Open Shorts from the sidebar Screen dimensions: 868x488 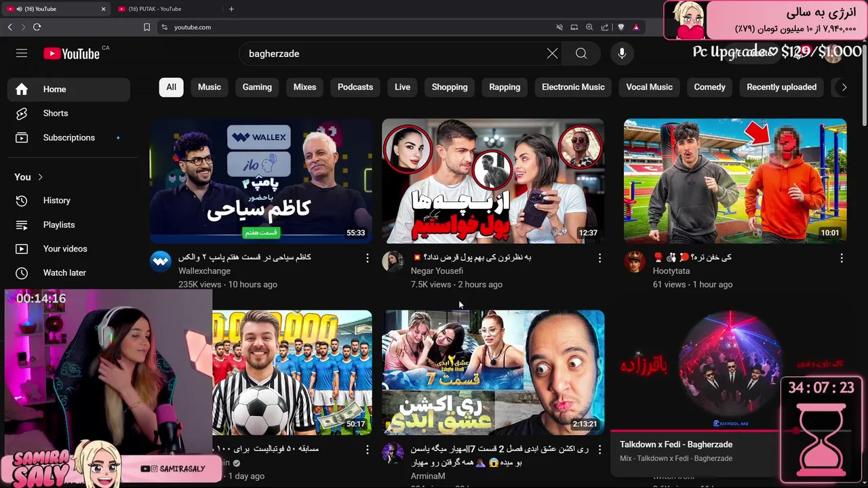(68, 113)
